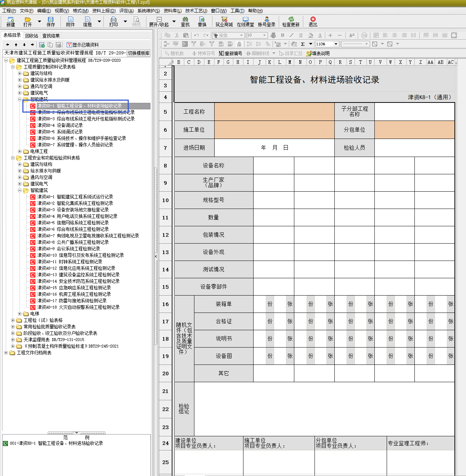The height and width of the screenshot is (476, 466).
Task: Open the 编辑(E) menu
Action: coord(44,11)
